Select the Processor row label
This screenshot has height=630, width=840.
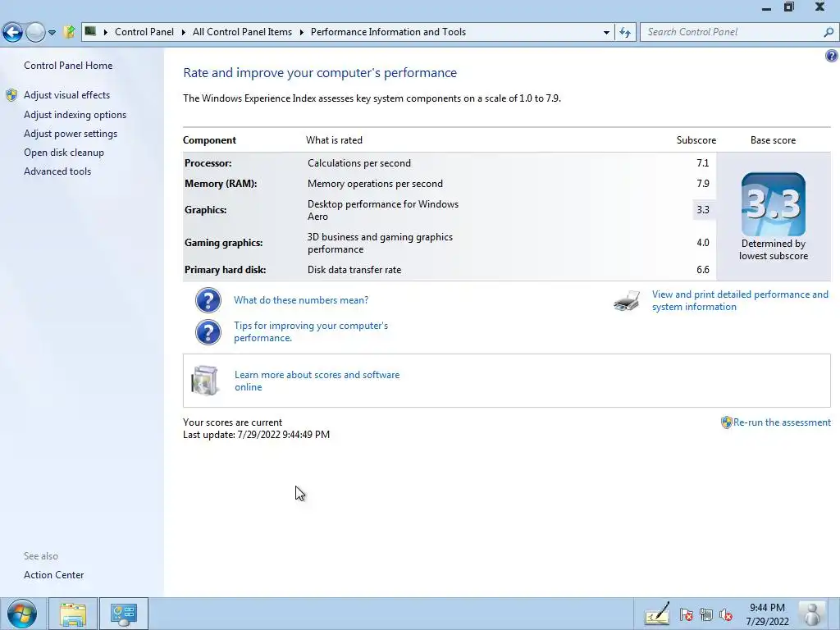[208, 163]
